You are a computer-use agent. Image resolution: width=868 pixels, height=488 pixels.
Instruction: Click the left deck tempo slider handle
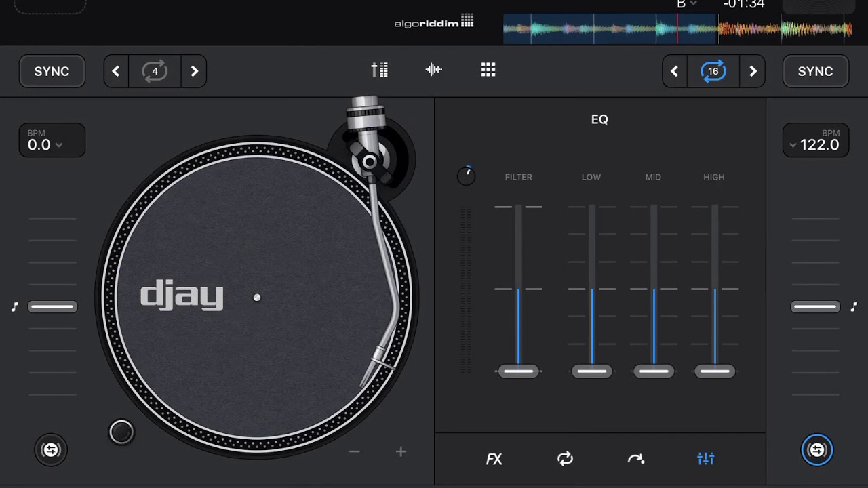click(52, 307)
